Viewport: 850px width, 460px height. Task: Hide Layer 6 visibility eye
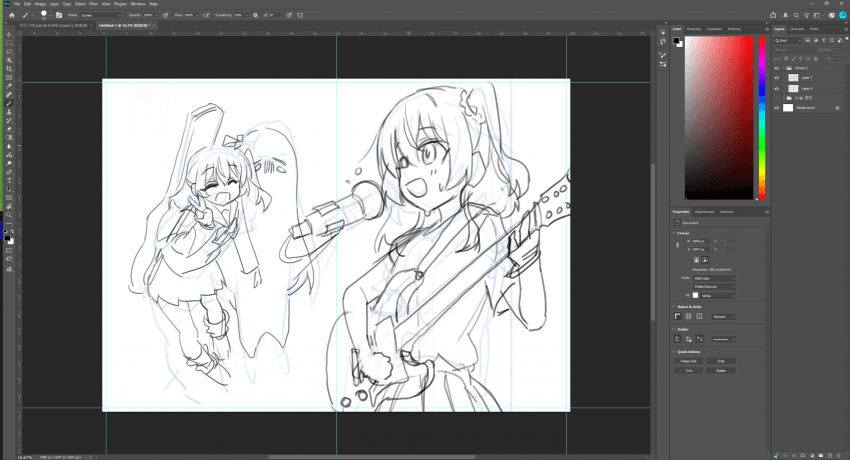click(x=777, y=88)
